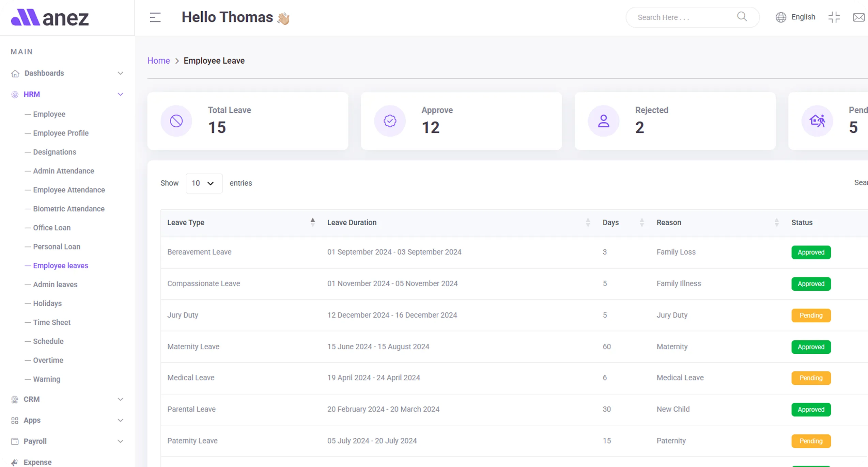
Task: Expand the CRM menu chevron
Action: pos(120,399)
